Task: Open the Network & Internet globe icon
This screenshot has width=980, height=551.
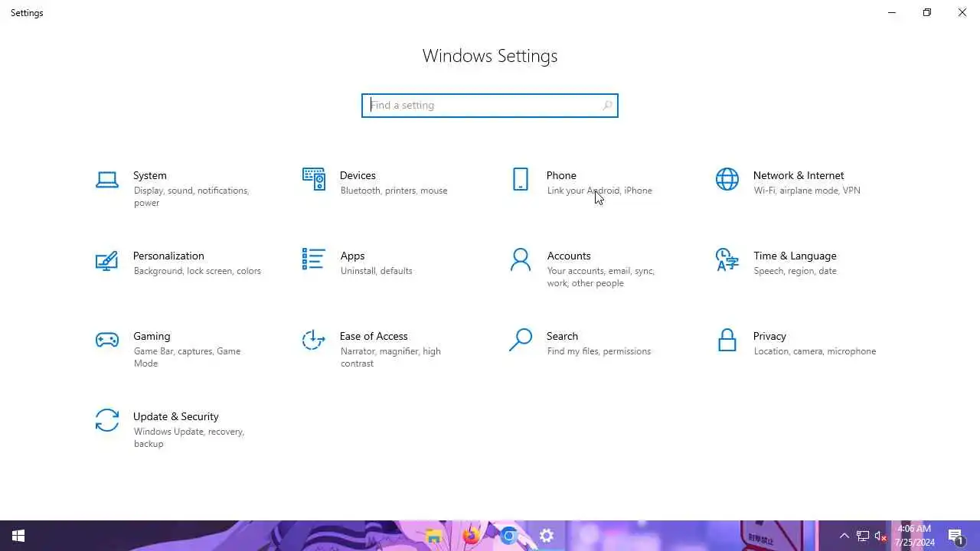Action: click(x=727, y=179)
